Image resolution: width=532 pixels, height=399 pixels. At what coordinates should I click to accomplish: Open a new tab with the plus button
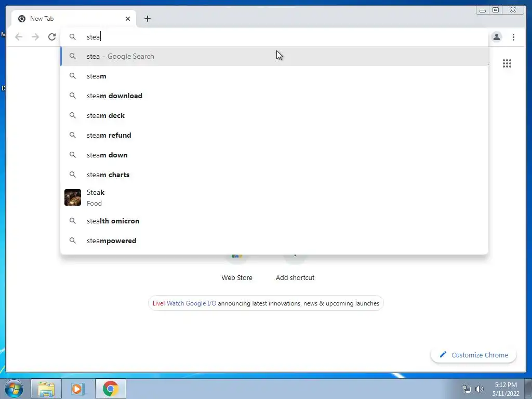[x=147, y=19]
